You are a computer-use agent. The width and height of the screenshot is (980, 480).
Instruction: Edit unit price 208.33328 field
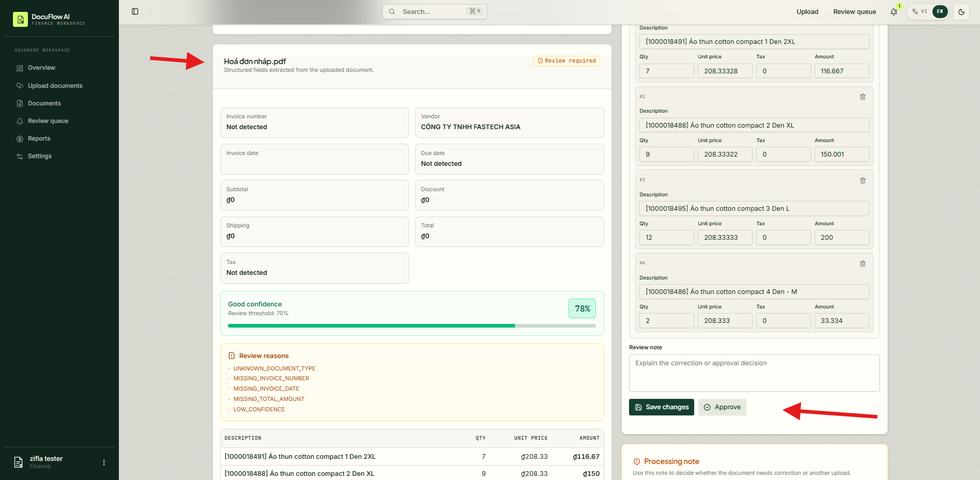tap(725, 71)
